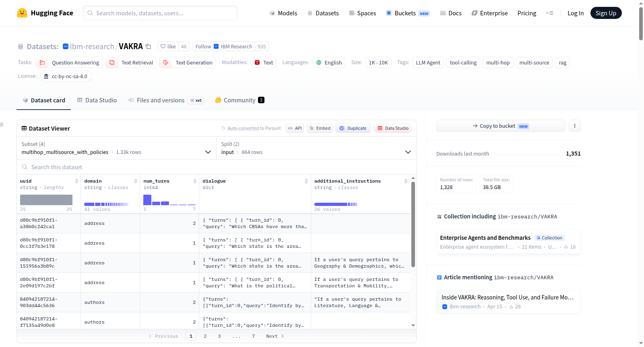Click the num_turns histogram bar chart
Viewport: 644px width, 347px height.
click(x=169, y=200)
